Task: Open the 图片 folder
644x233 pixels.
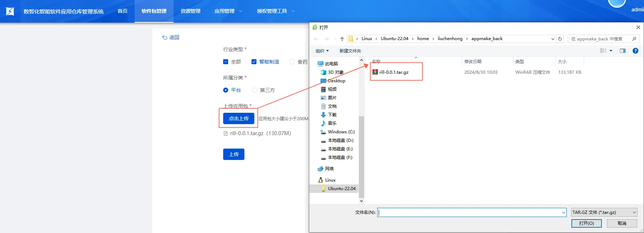Action: [x=328, y=98]
